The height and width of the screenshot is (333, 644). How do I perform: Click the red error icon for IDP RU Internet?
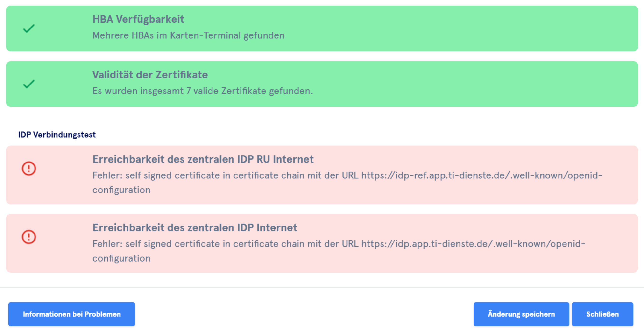click(29, 168)
